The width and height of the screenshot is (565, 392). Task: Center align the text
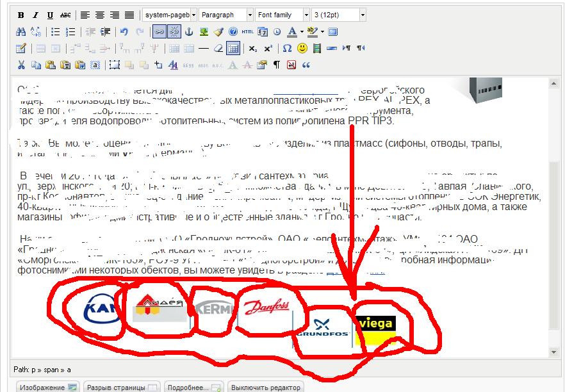pos(100,15)
